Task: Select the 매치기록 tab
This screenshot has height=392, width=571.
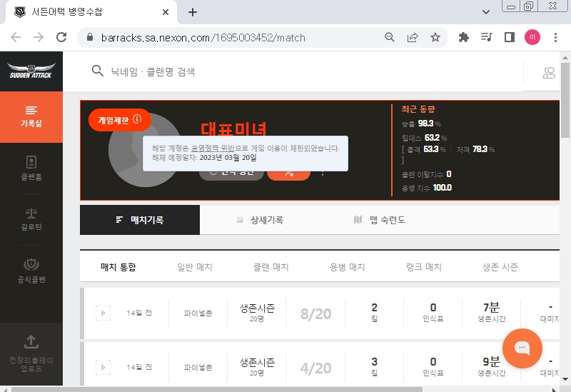Action: (x=140, y=220)
